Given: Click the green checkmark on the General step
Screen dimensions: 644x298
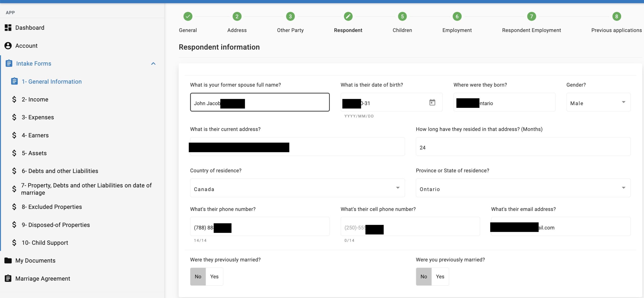Looking at the screenshot, I should point(188,16).
